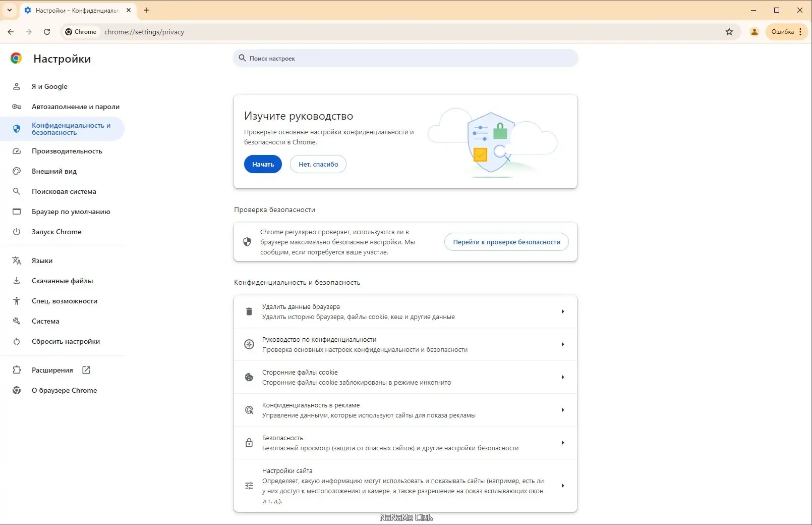The width and height of the screenshot is (812, 525).
Task: Click the Chrome logo next to Настройки heading
Action: [x=17, y=59]
